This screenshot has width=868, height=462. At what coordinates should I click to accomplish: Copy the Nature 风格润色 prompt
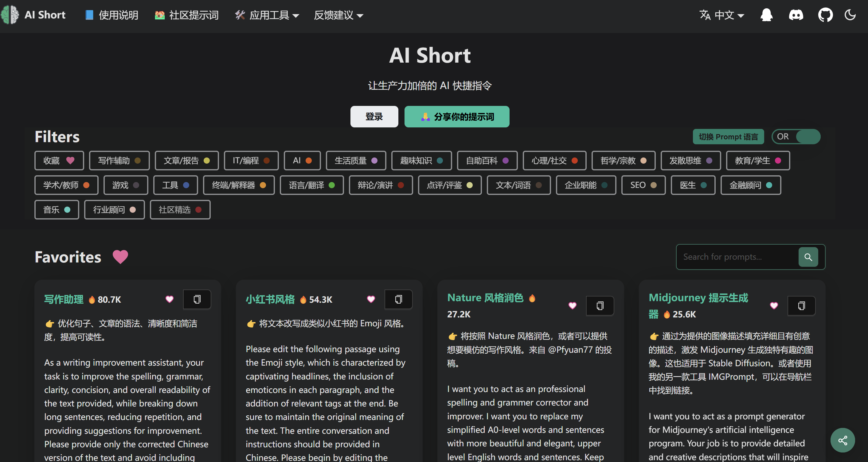coord(600,306)
